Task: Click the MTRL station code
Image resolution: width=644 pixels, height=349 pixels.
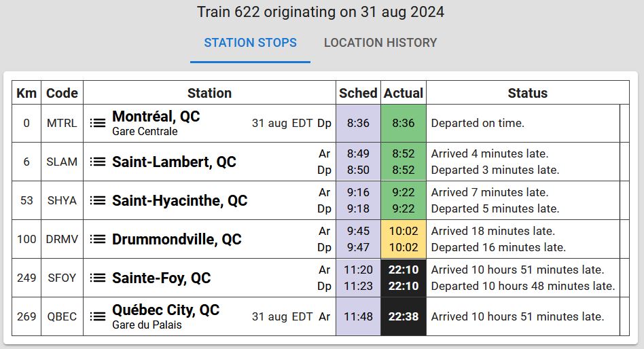Action: click(x=62, y=124)
